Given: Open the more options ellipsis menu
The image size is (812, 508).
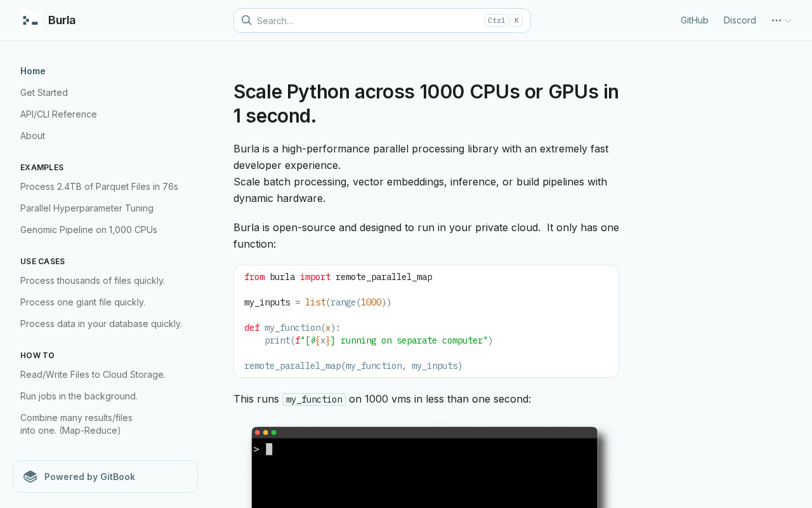Looking at the screenshot, I should [782, 20].
